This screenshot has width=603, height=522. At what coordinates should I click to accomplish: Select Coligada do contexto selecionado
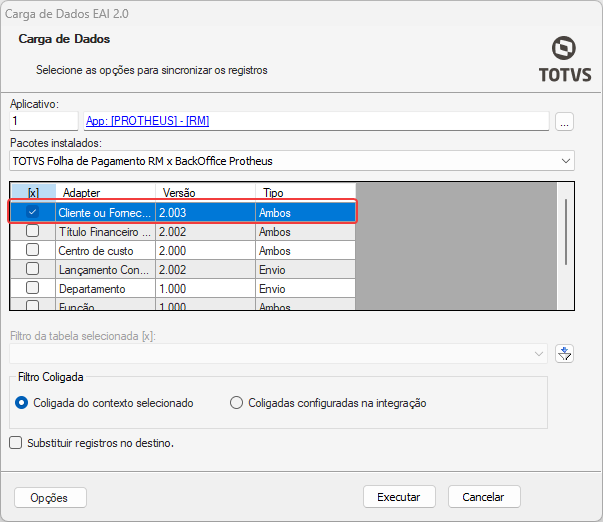pyautogui.click(x=22, y=403)
